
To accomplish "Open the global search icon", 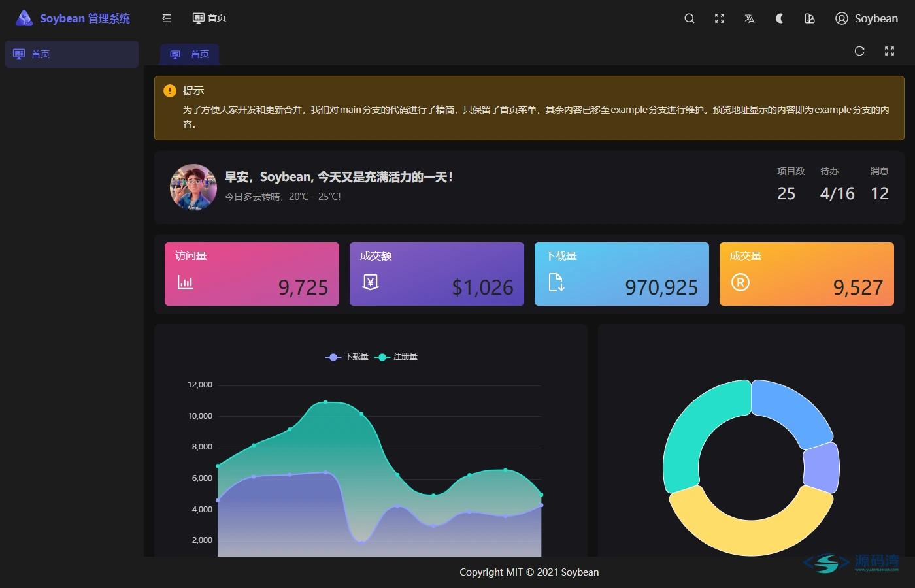I will 690,18.
